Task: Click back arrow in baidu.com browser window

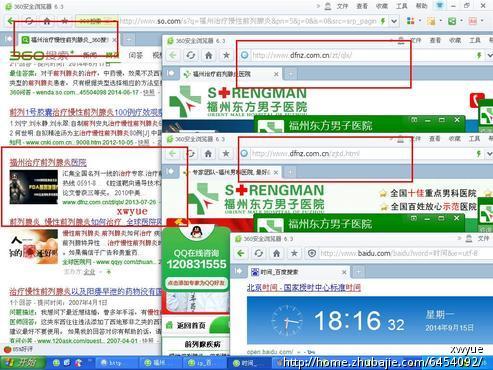Action: [x=241, y=253]
